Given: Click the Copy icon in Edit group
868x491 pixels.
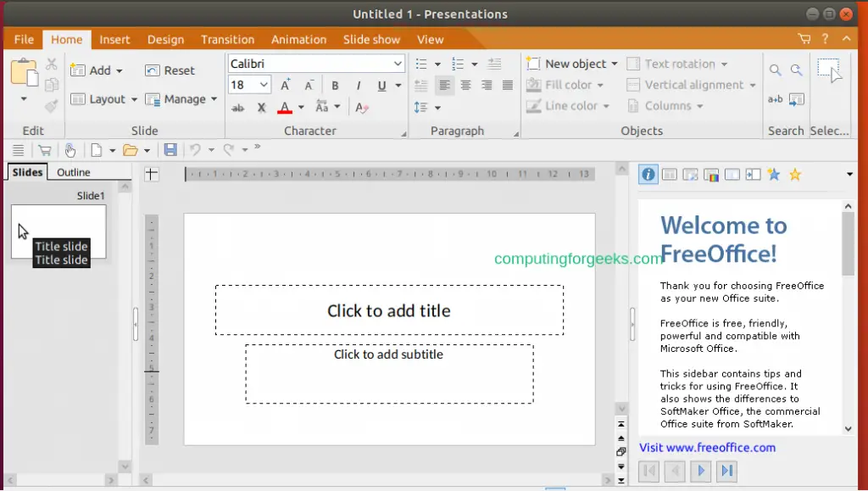Looking at the screenshot, I should [x=52, y=85].
